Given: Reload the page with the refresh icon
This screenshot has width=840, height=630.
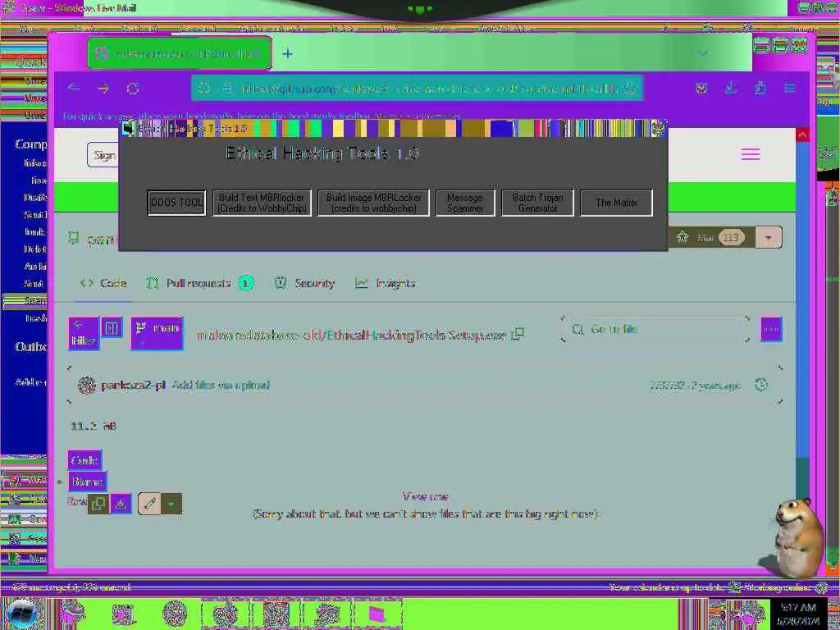Looking at the screenshot, I should pos(133,89).
